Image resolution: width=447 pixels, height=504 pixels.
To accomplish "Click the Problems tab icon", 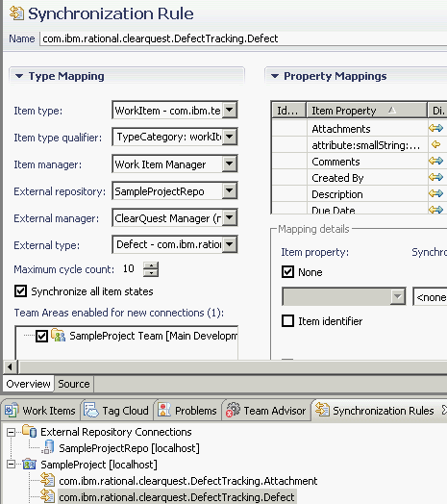I will (164, 410).
